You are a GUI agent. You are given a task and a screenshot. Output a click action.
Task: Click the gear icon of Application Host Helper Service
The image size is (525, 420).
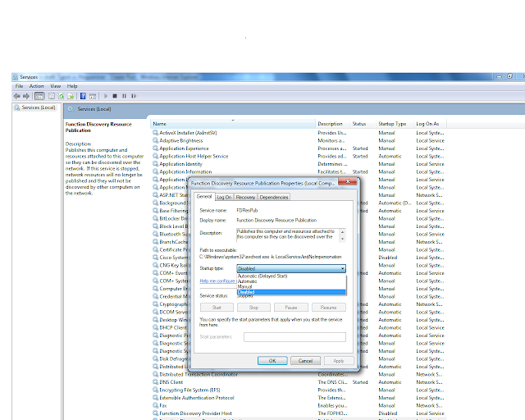click(x=155, y=156)
